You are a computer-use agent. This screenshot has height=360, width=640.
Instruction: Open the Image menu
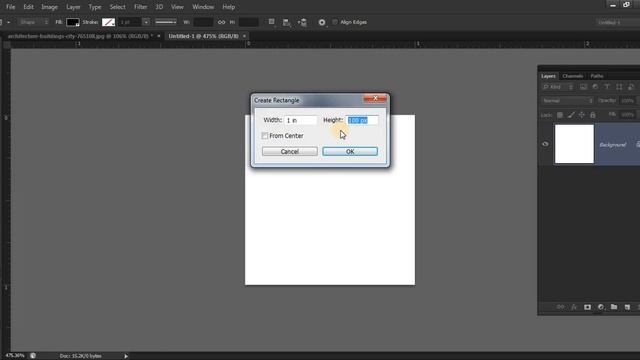[49, 7]
